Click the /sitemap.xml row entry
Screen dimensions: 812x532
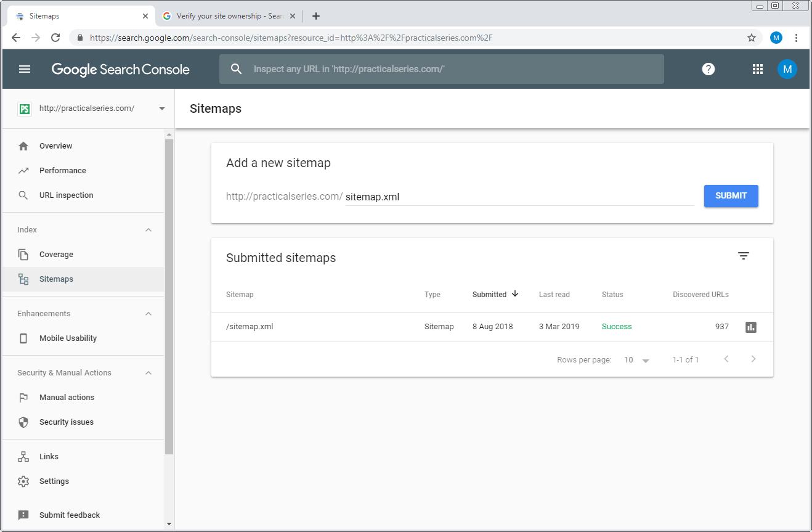pyautogui.click(x=250, y=327)
